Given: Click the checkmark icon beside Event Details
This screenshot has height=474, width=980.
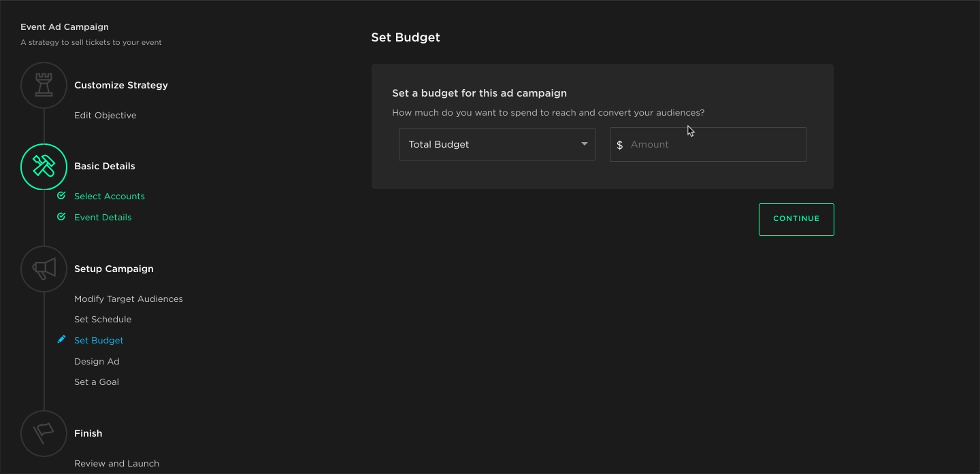Looking at the screenshot, I should (x=61, y=217).
